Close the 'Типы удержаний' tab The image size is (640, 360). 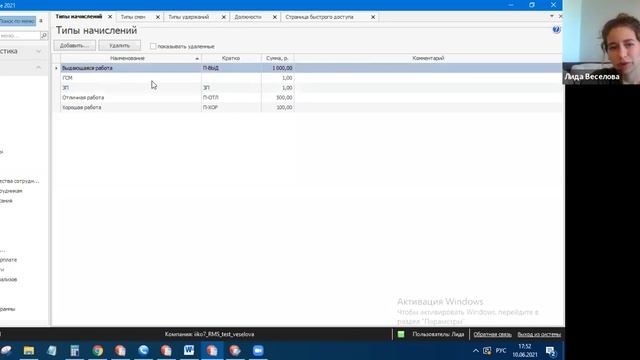224,17
